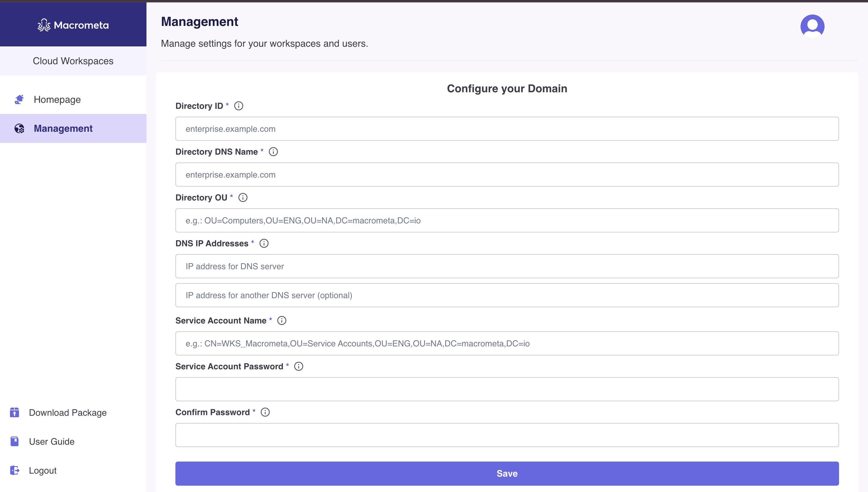Focus the optional second DNS IP field
The image size is (868, 492).
(x=507, y=295)
